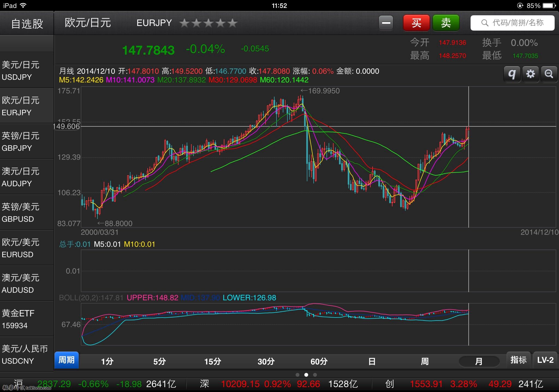Tap the green 卖 sell button
The width and height of the screenshot is (559, 392).
[x=446, y=23]
